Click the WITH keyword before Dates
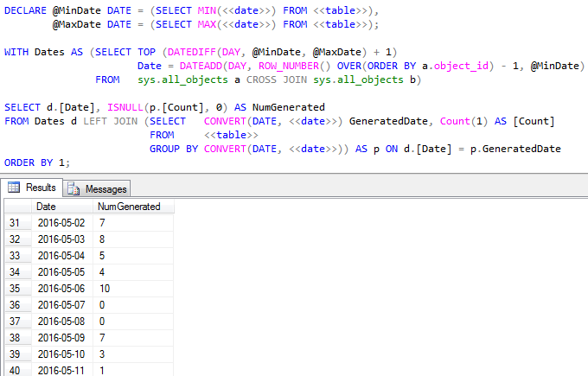The image size is (588, 376). pos(16,52)
